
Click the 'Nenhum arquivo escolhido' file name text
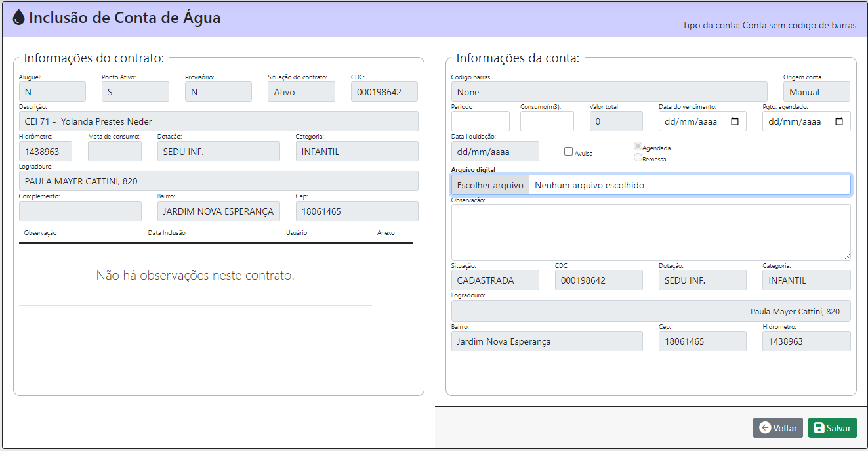coord(589,186)
